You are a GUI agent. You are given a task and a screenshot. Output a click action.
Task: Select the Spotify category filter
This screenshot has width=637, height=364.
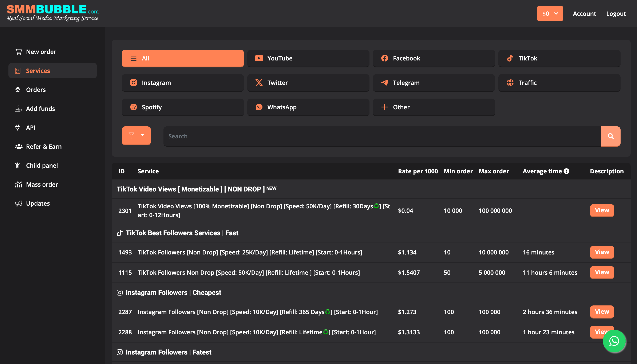point(182,107)
